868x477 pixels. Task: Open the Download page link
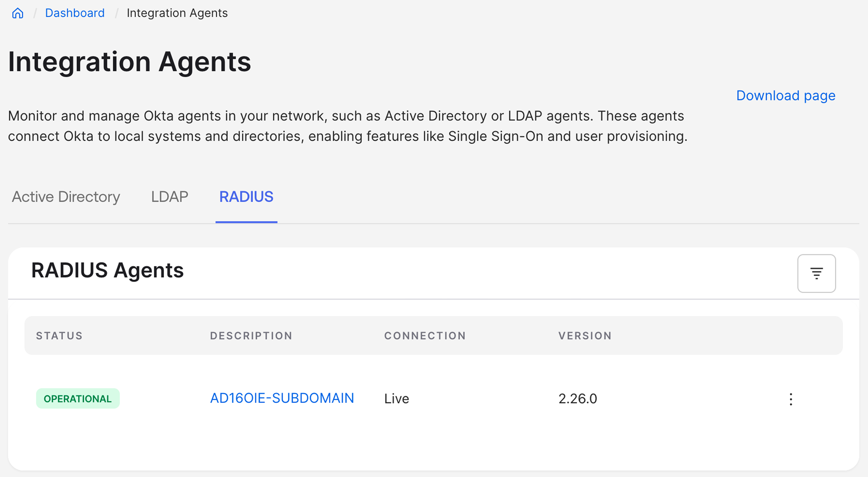point(785,96)
